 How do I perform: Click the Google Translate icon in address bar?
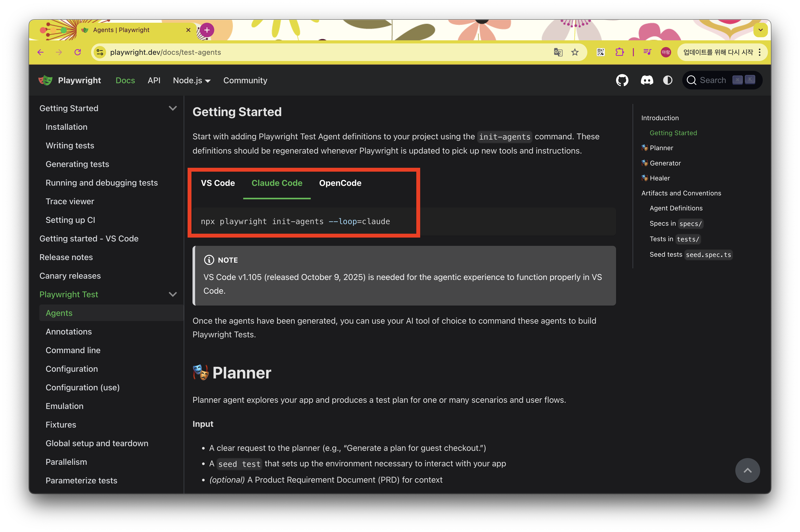[x=558, y=52]
